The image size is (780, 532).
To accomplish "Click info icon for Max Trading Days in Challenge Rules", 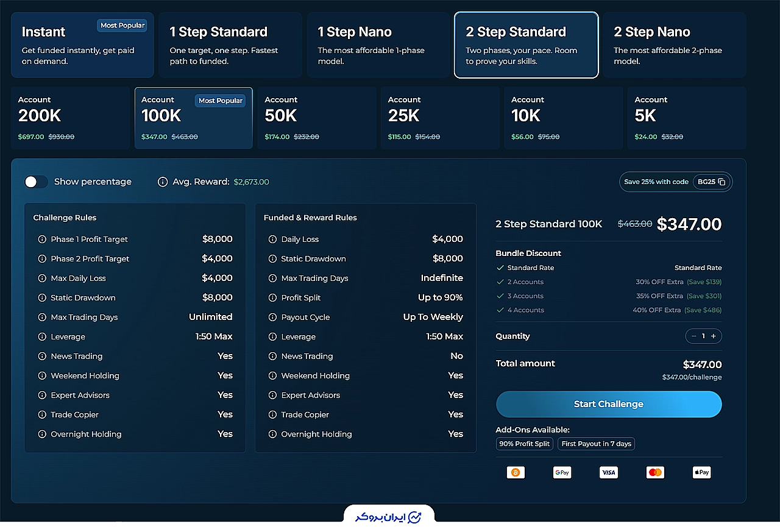I will [x=42, y=317].
